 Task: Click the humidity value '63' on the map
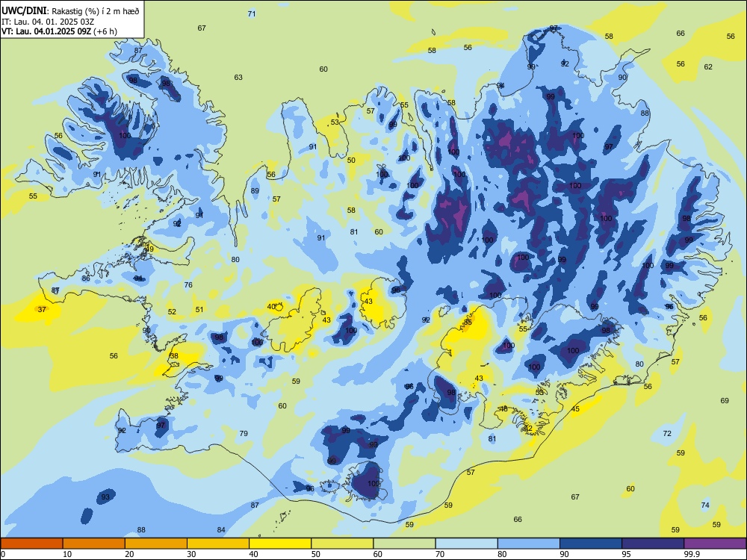coord(238,77)
